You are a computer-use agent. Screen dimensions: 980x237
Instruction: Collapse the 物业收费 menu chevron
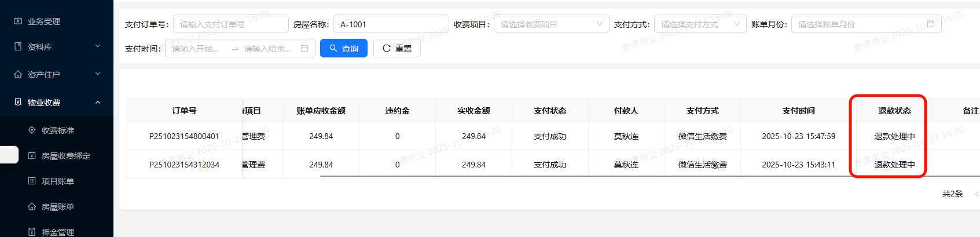pos(98,102)
